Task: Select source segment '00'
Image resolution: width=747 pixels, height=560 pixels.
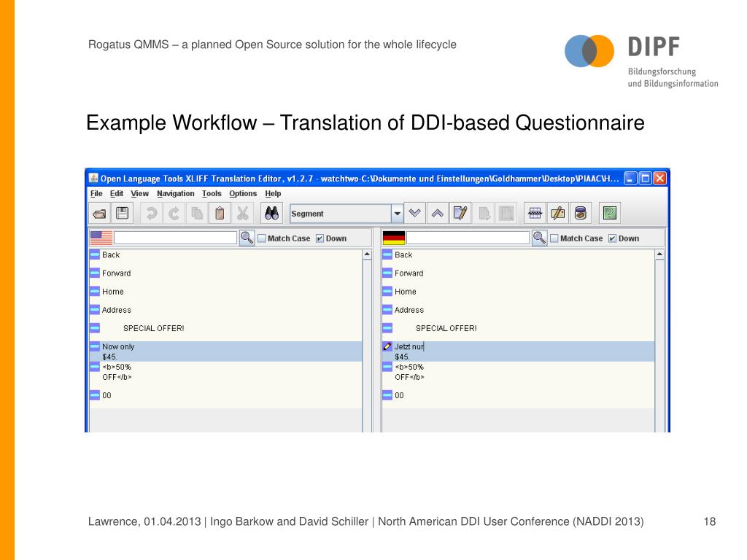Action: (x=107, y=395)
